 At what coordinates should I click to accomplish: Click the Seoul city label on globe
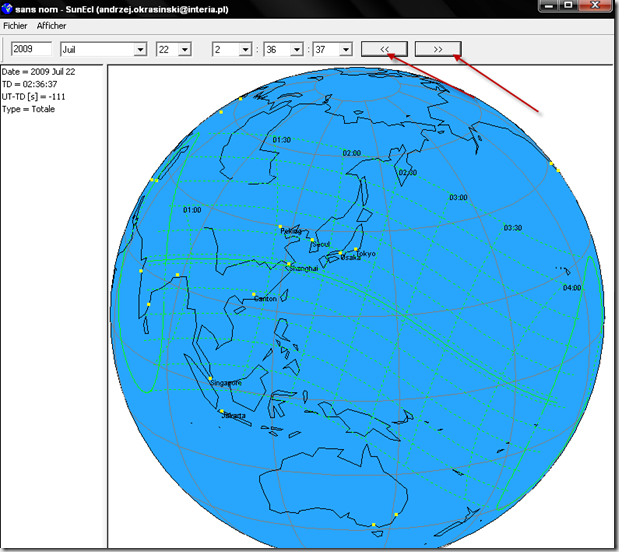click(x=321, y=244)
